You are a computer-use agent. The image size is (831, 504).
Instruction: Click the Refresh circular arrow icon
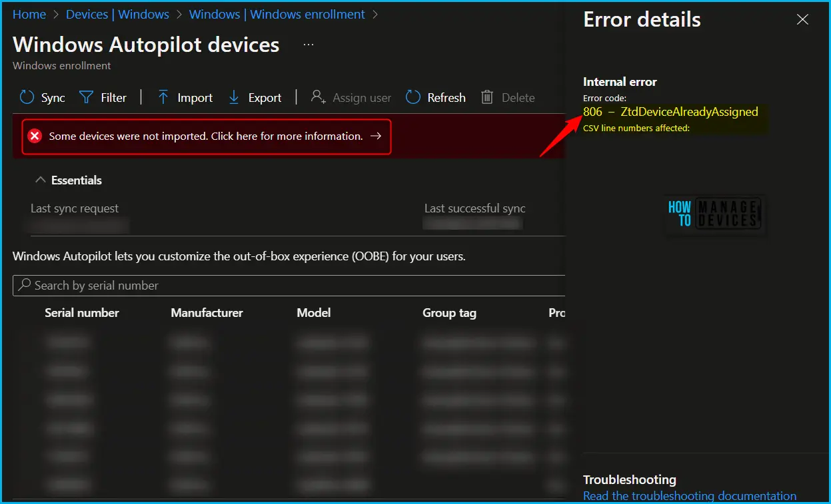tap(413, 97)
